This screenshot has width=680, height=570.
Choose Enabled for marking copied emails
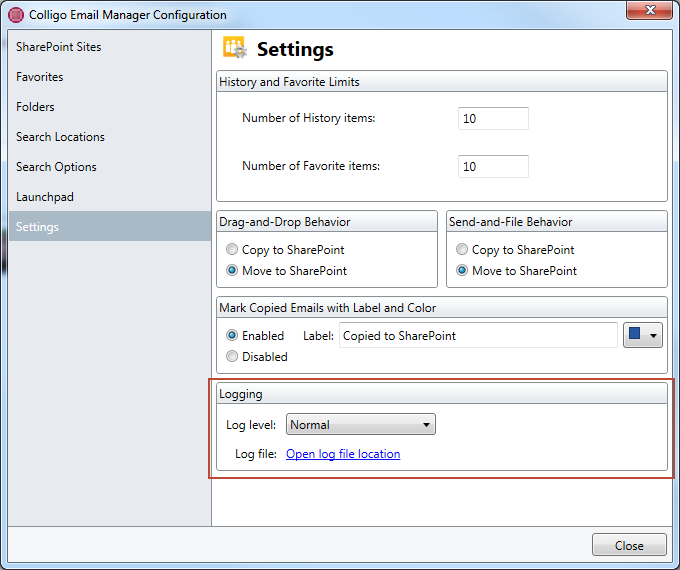232,335
